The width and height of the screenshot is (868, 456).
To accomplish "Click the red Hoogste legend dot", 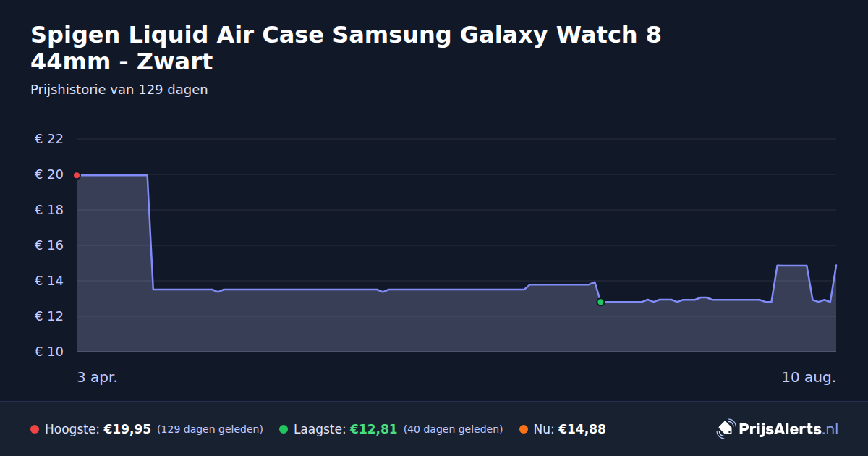I will pyautogui.click(x=35, y=429).
